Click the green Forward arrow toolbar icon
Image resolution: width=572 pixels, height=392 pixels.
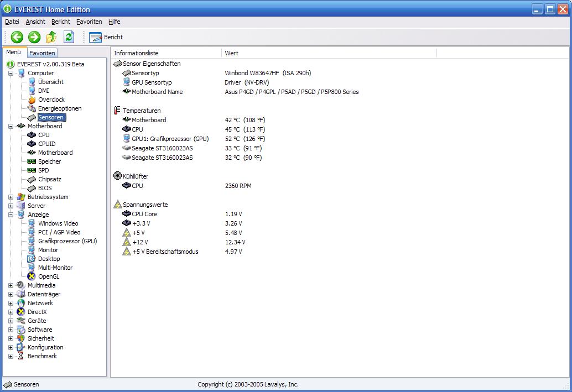click(x=34, y=37)
